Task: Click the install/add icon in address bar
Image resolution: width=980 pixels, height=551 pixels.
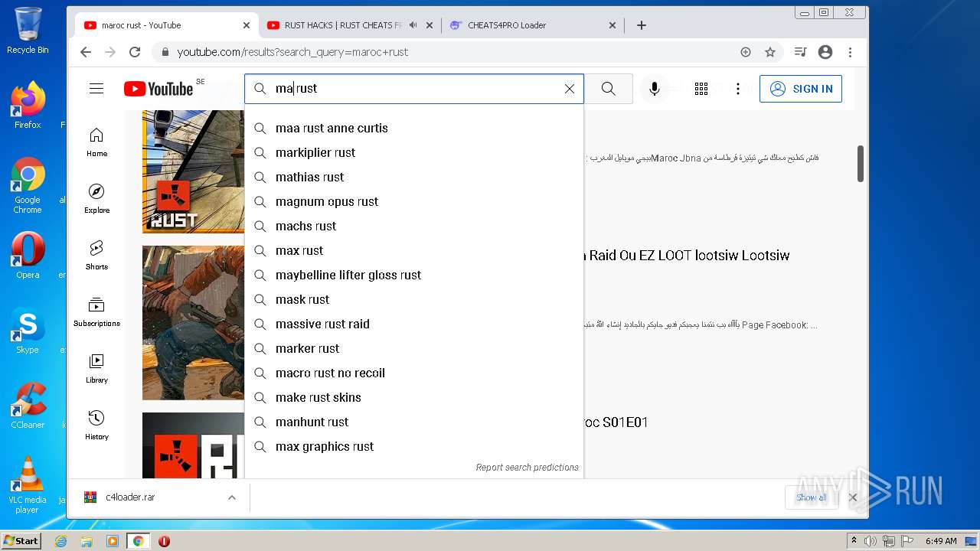Action: click(x=746, y=52)
